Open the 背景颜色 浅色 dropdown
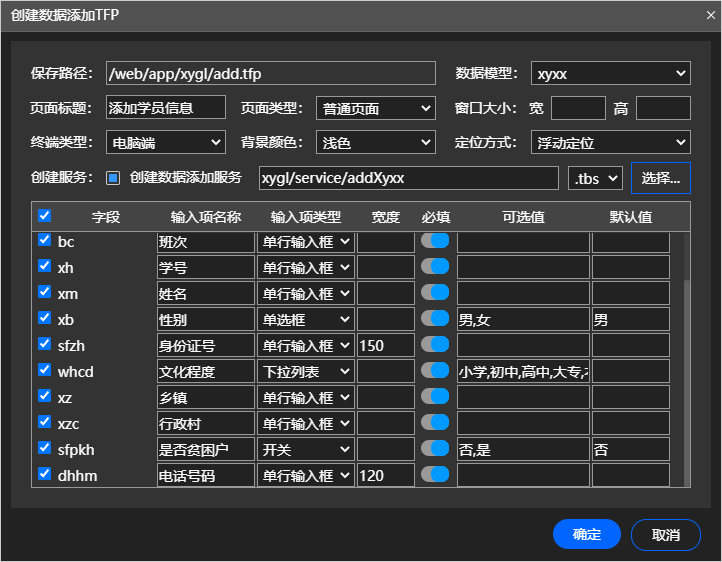The image size is (722, 562). (375, 143)
